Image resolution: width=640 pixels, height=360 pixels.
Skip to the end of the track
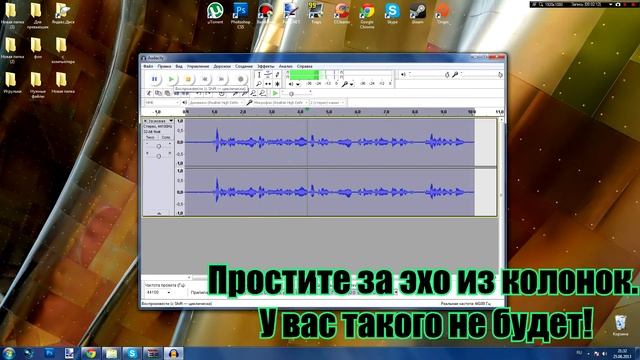pyautogui.click(x=222, y=79)
